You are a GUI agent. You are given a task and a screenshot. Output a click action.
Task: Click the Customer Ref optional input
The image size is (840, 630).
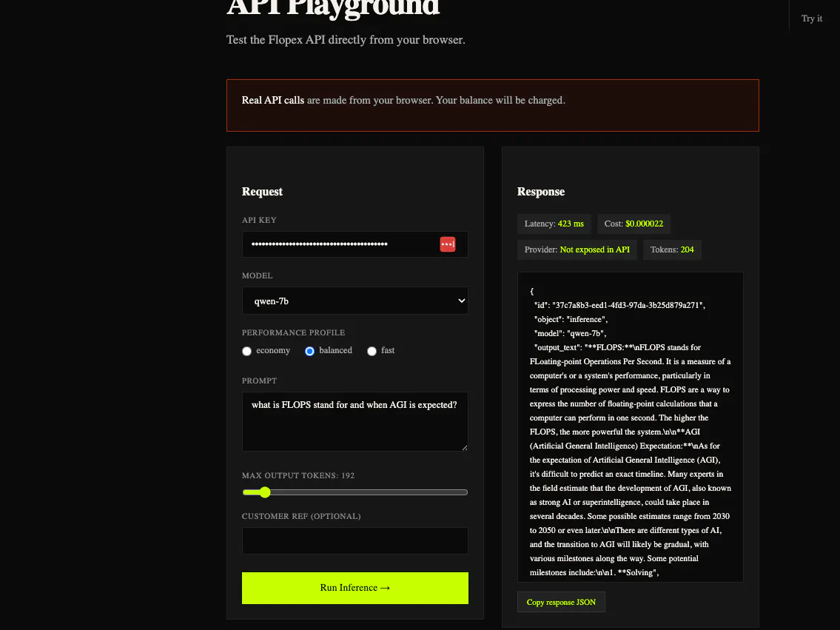click(355, 541)
